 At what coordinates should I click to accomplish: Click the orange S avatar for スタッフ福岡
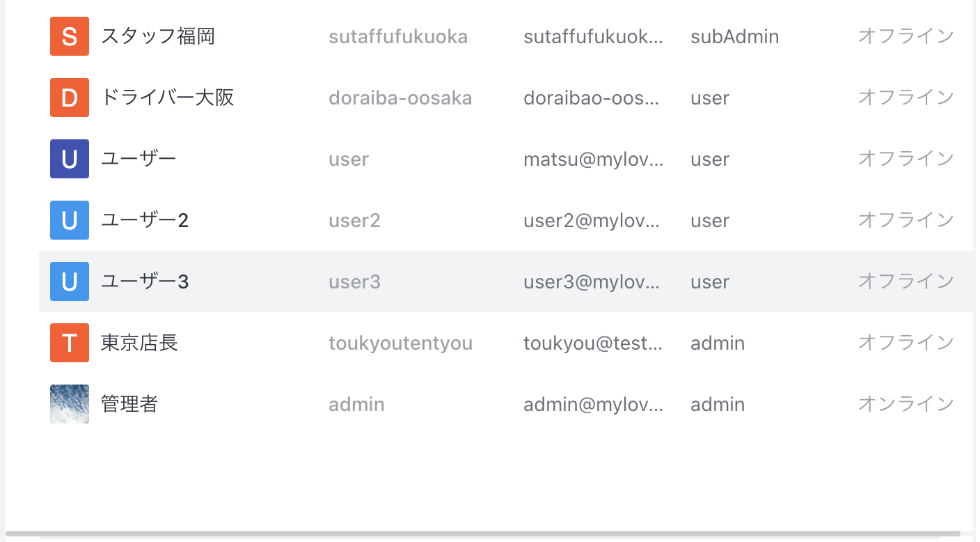pyautogui.click(x=70, y=36)
